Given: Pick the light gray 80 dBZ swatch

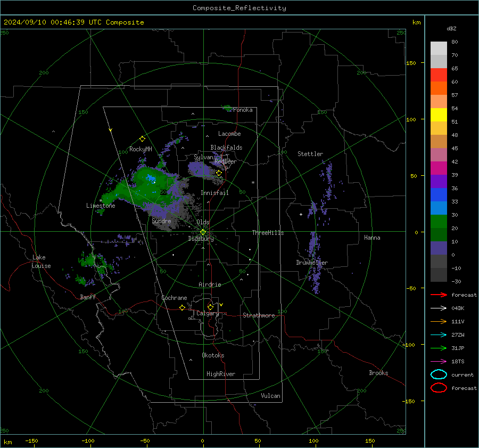Looking at the screenshot, I should (439, 48).
